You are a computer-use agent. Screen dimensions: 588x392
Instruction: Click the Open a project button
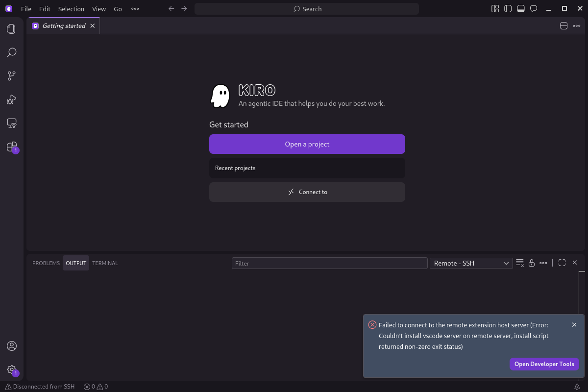click(x=307, y=144)
